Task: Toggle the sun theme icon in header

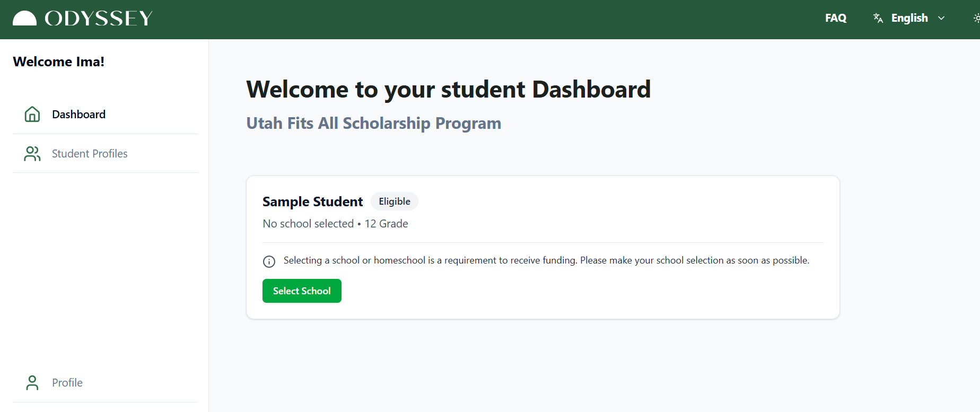Action: click(x=976, y=18)
